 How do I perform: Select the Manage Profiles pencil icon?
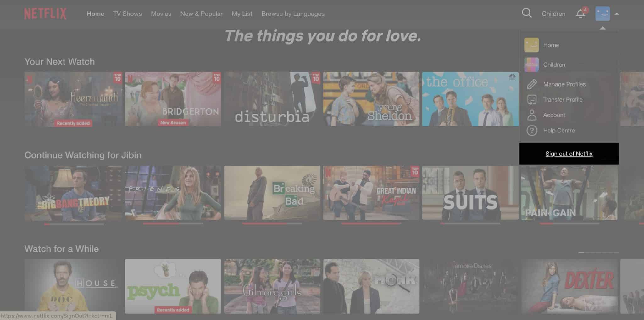coord(531,84)
